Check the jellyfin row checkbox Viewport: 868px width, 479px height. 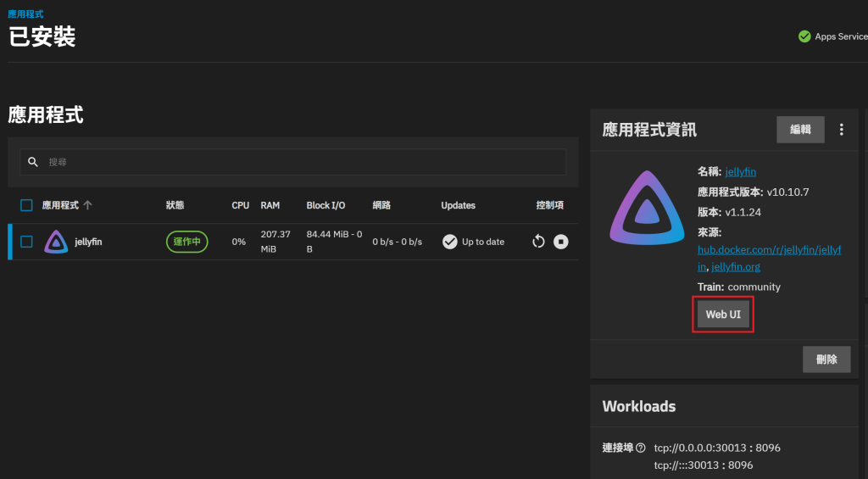click(x=26, y=242)
